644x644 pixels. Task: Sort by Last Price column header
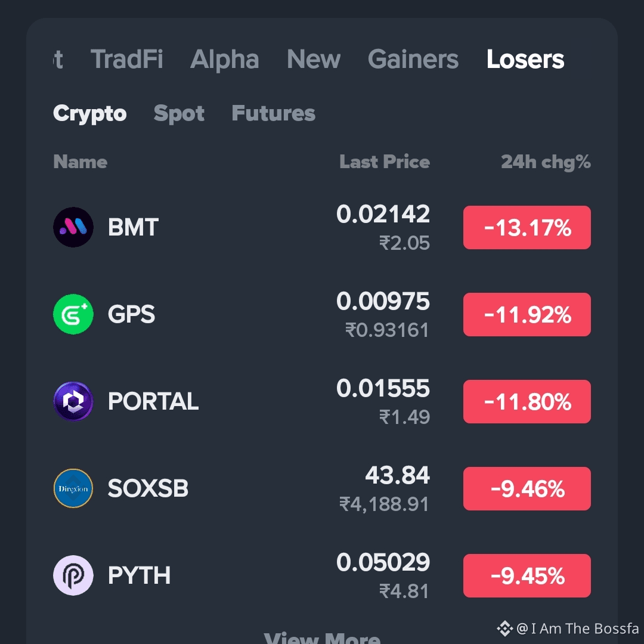(x=385, y=162)
